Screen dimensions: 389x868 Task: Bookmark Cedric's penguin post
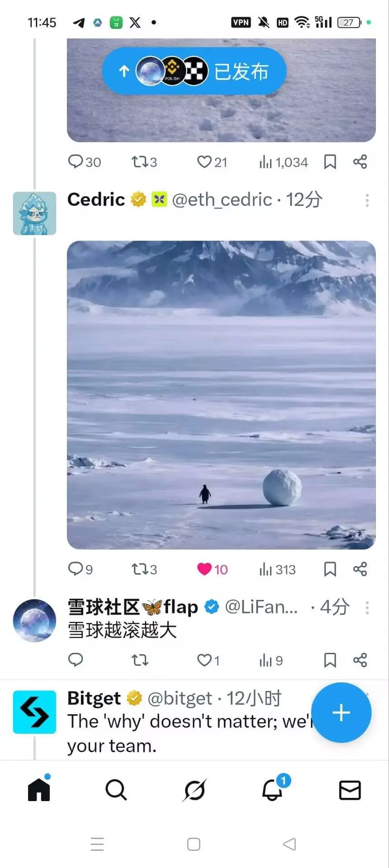pyautogui.click(x=330, y=569)
